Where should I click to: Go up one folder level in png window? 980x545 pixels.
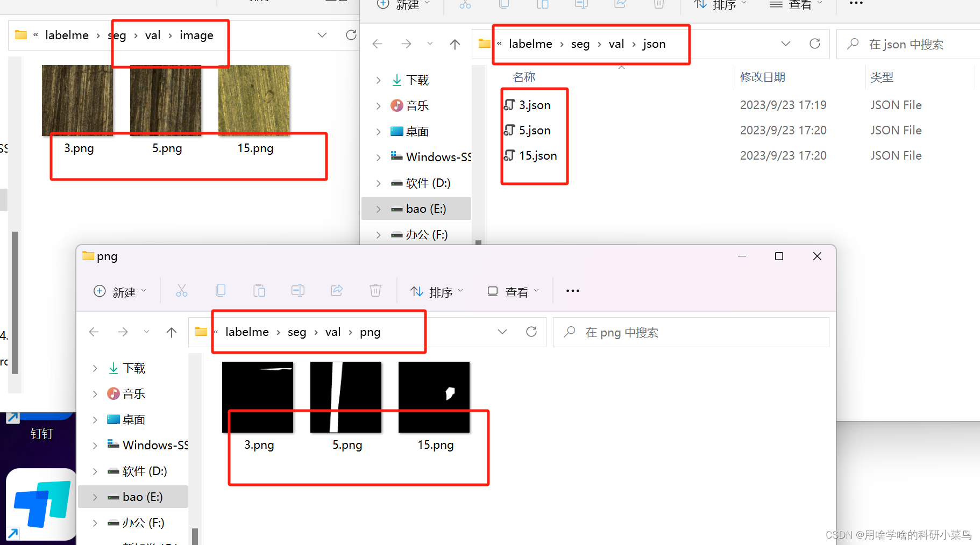coord(172,332)
